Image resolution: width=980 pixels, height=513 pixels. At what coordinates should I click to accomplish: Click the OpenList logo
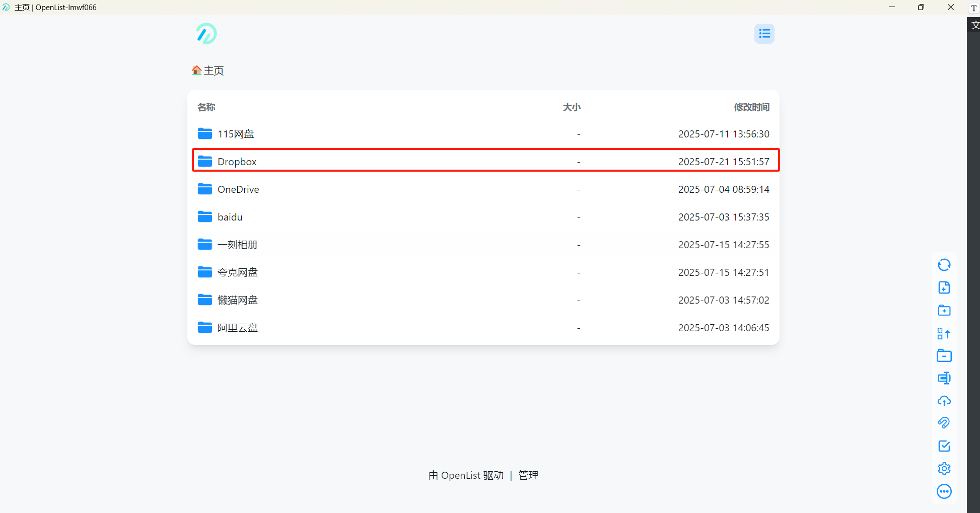coord(206,34)
